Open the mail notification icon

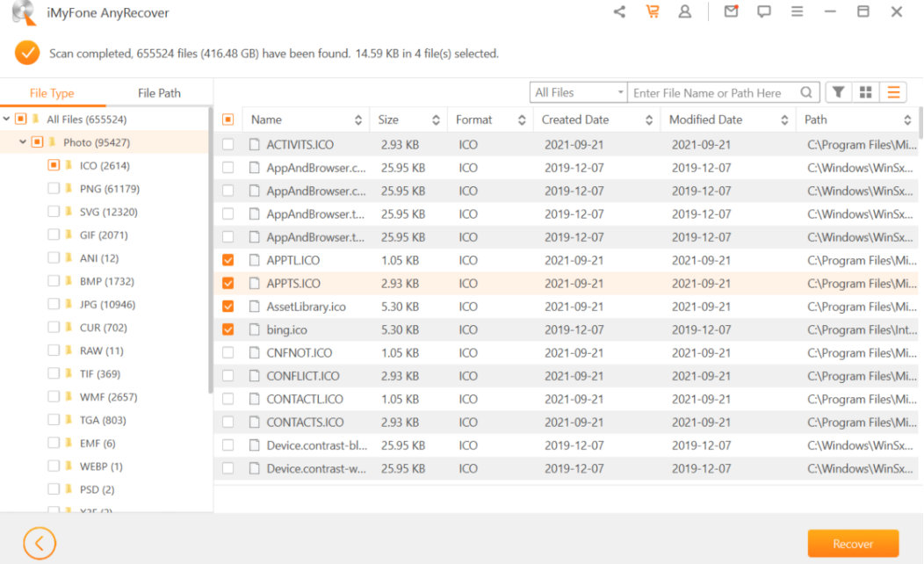pos(732,11)
